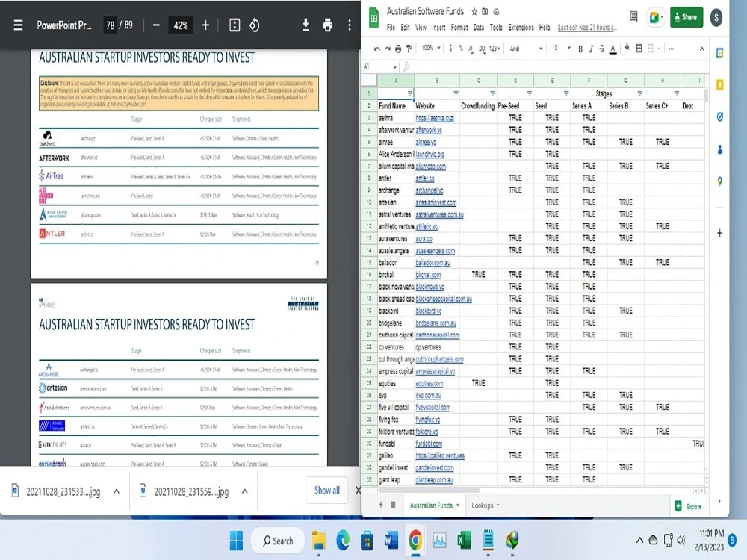This screenshot has height=560, width=747.
Task: Open the cell borders tool
Action: pos(639,48)
